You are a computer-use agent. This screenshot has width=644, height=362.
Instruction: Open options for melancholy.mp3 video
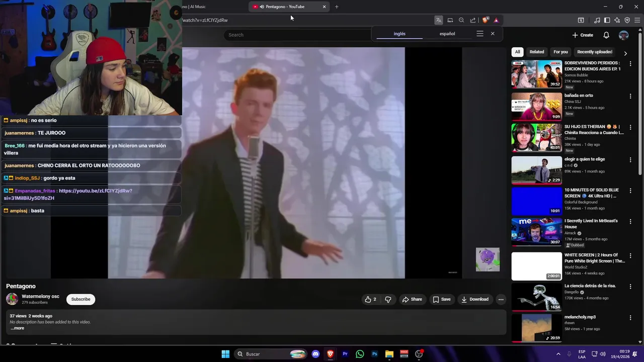(630, 318)
